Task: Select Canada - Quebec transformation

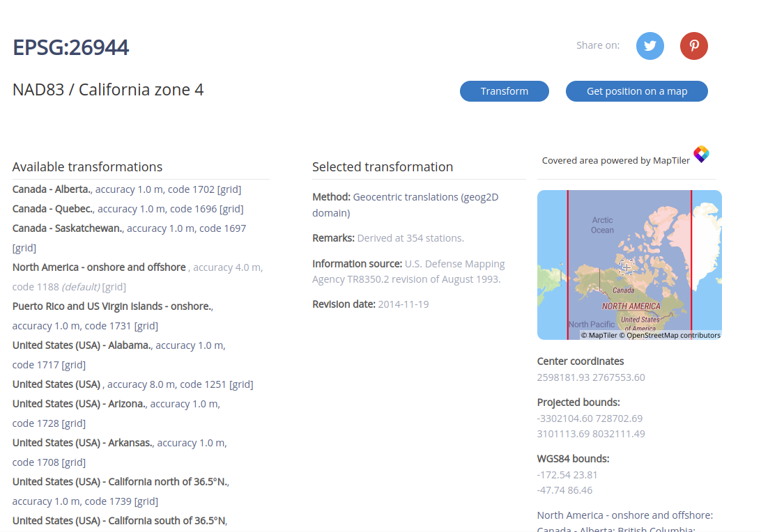Action: tap(53, 209)
